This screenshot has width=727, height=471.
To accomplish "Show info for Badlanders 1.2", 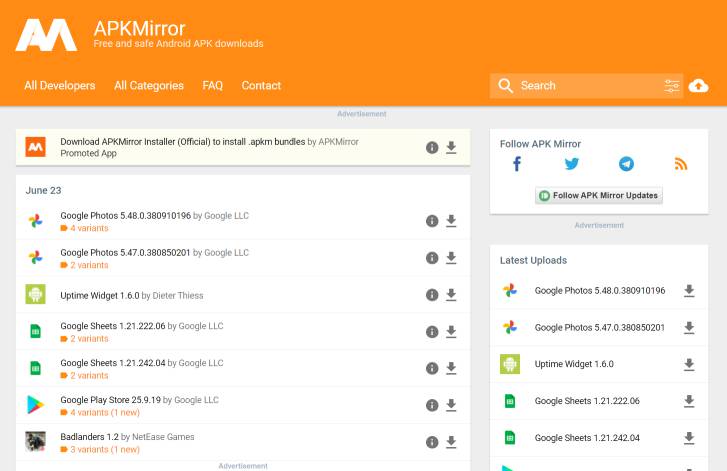I will tap(432, 442).
